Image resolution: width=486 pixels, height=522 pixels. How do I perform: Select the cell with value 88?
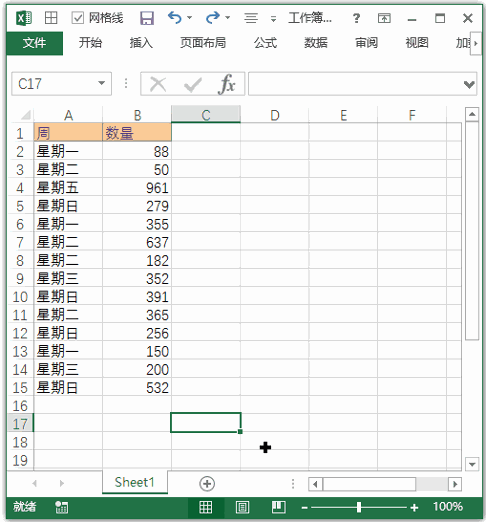coord(137,151)
